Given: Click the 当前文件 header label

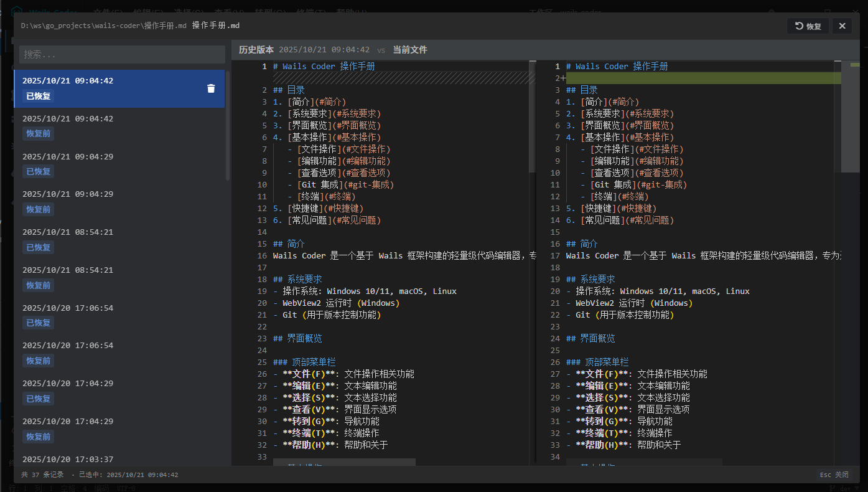Looking at the screenshot, I should coord(410,50).
